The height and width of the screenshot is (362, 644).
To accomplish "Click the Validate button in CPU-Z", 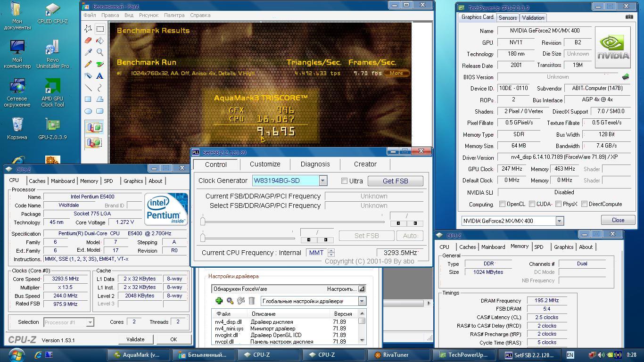I will [135, 339].
